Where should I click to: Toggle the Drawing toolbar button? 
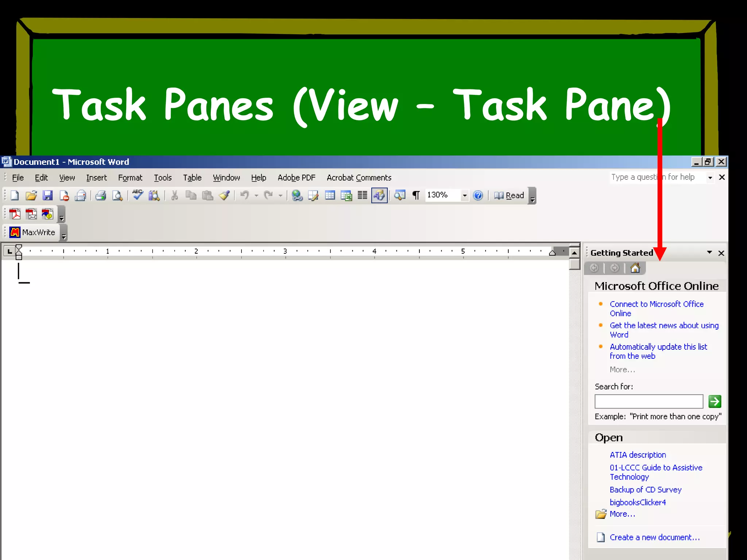(379, 195)
